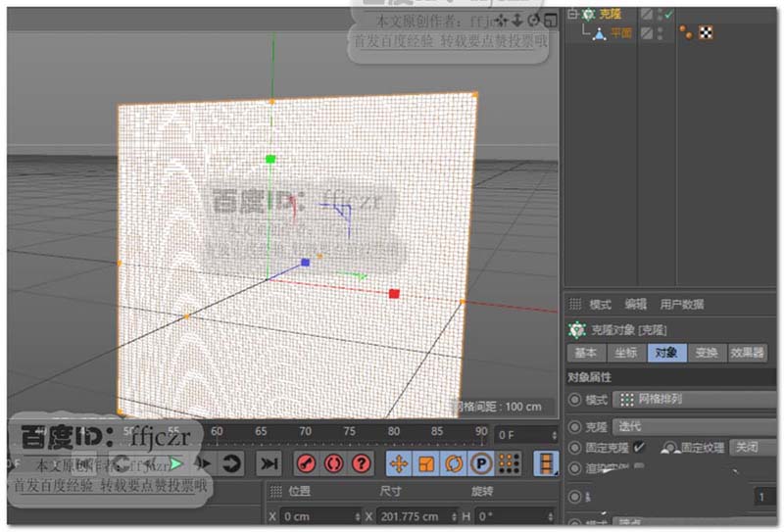This screenshot has width=784, height=532.
Task: Click the rotation H stepper arrows
Action: 551,516
